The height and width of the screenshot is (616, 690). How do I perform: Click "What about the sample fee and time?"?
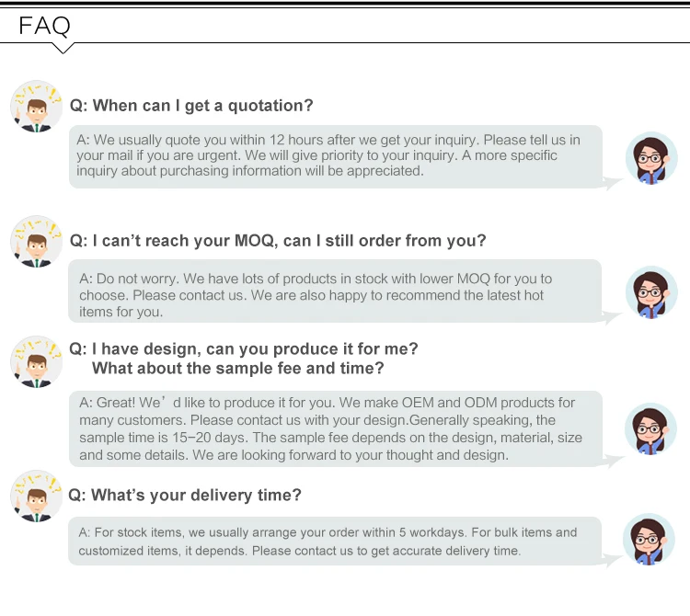pyautogui.click(x=238, y=369)
